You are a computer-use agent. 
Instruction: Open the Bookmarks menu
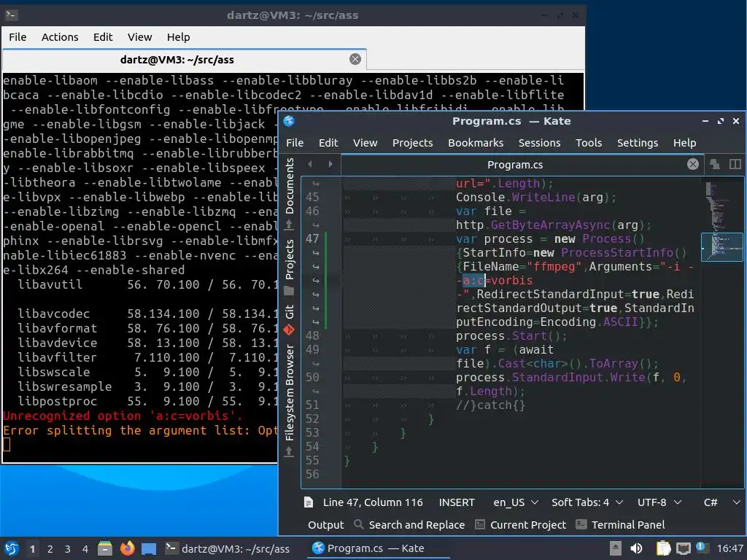[x=476, y=143]
